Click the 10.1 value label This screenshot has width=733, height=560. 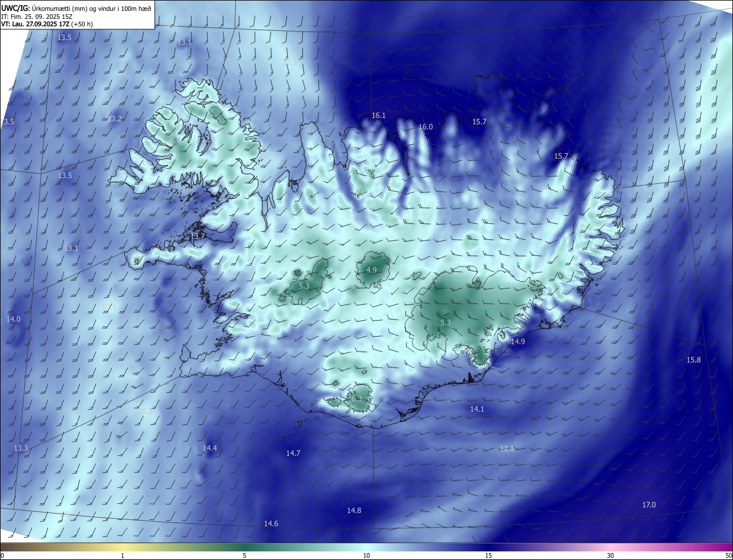(x=109, y=307)
